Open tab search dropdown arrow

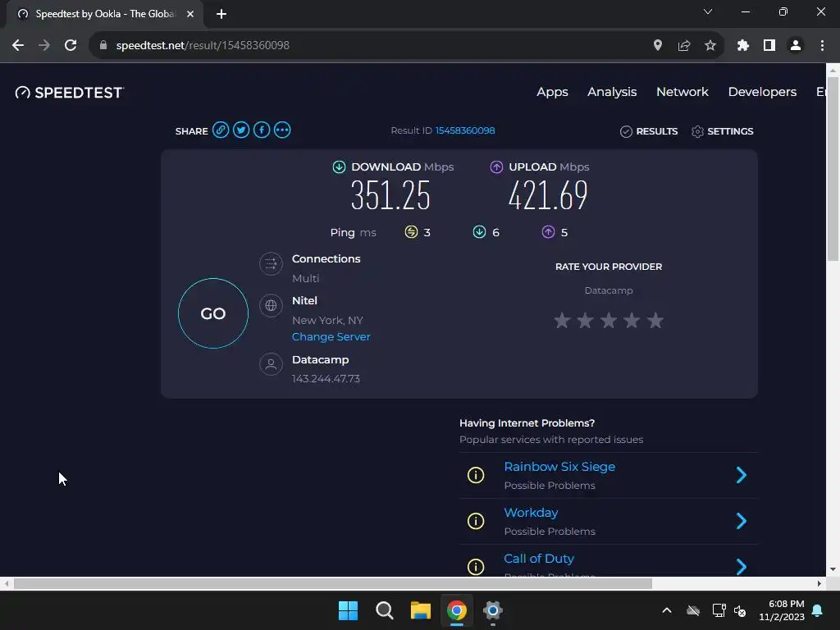(x=708, y=11)
